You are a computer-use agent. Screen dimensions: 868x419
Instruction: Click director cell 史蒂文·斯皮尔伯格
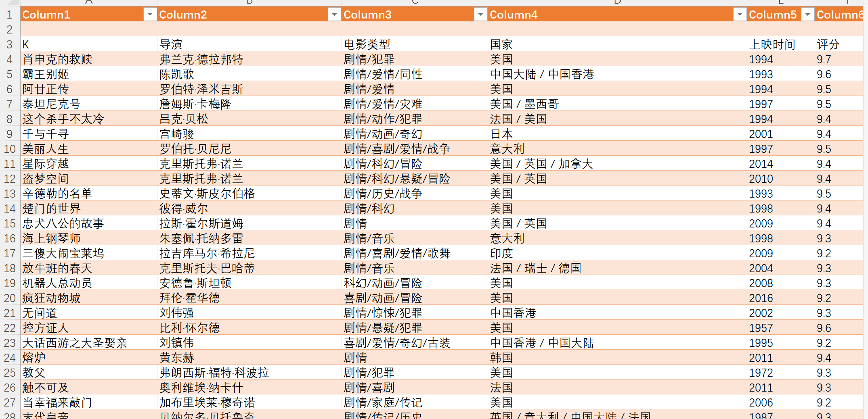click(x=249, y=194)
